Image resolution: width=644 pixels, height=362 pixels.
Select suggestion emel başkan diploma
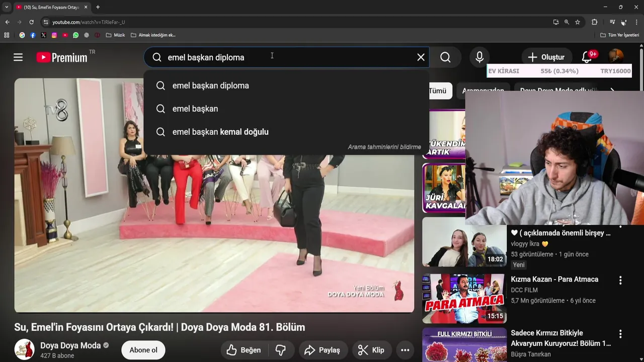[286, 85]
